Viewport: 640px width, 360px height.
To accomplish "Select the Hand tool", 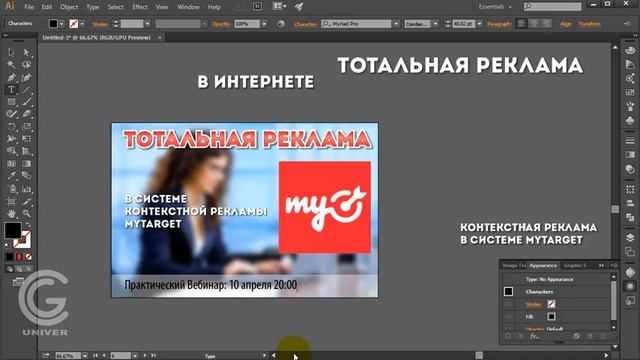I will click(11, 213).
